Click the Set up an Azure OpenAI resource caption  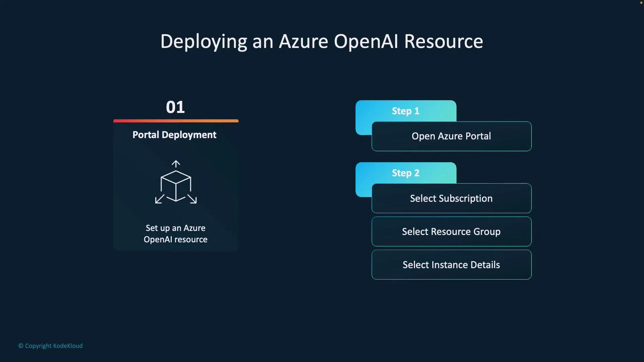tap(175, 234)
